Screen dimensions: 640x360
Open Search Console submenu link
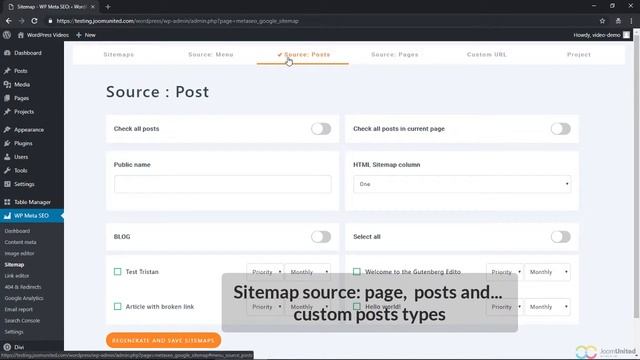point(22,321)
